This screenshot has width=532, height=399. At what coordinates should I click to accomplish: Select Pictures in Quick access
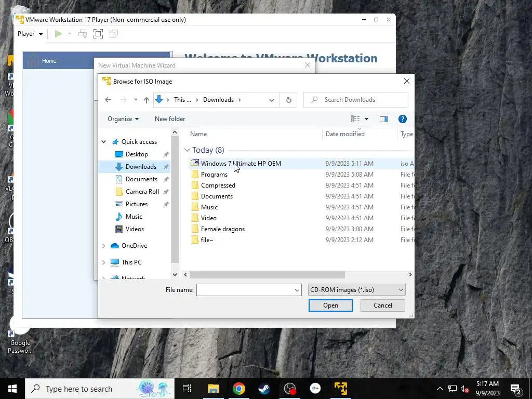coord(137,204)
